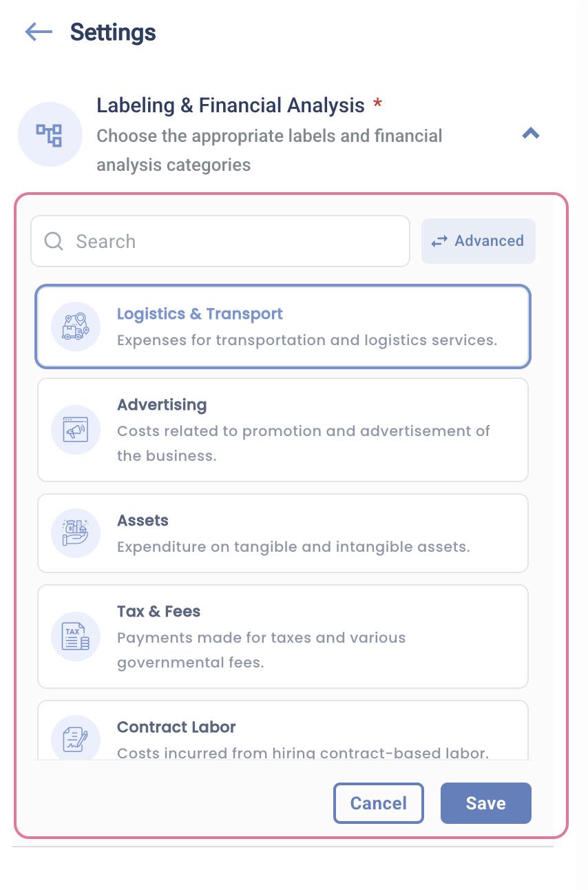The width and height of the screenshot is (588, 890).
Task: Pick the Assets category option
Action: coord(282,533)
